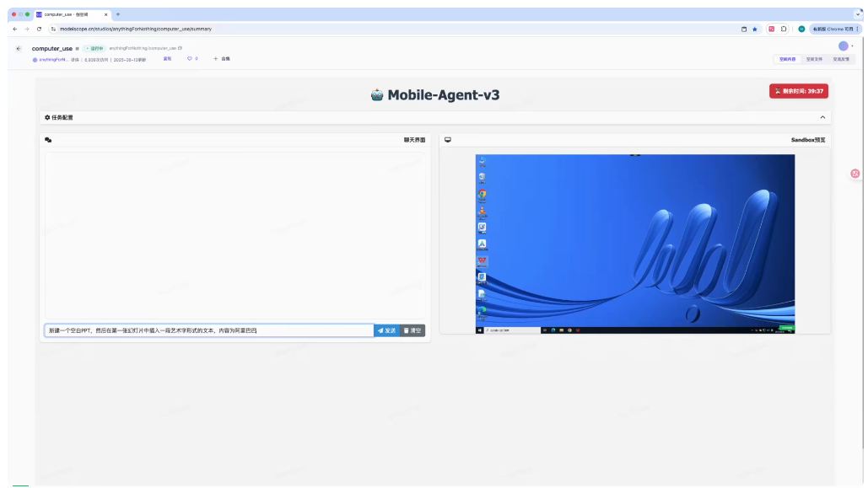Image resolution: width=868 pixels, height=488 pixels.
Task: Click the 任务配置 gear header
Action: point(59,117)
